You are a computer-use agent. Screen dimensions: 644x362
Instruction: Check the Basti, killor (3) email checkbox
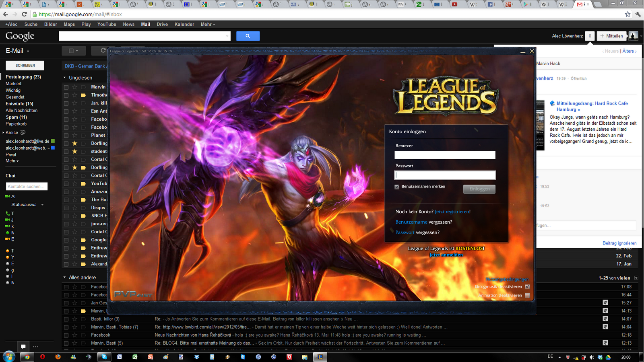(x=66, y=319)
